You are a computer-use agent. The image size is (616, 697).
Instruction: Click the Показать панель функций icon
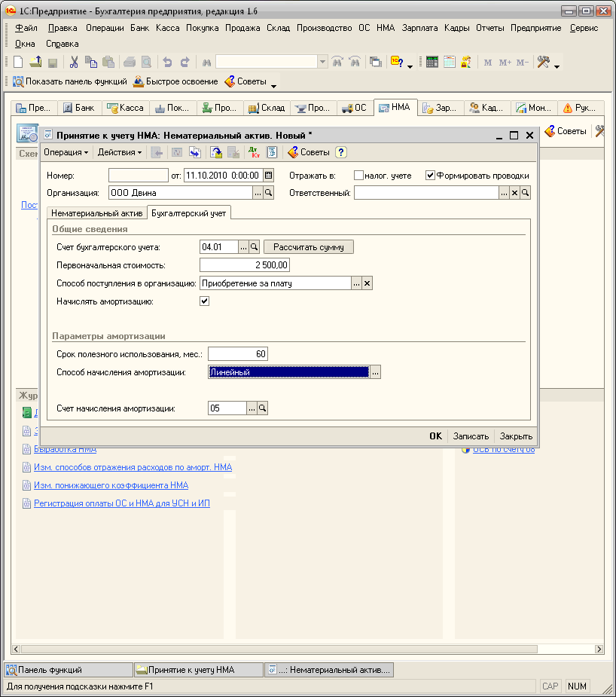point(18,82)
